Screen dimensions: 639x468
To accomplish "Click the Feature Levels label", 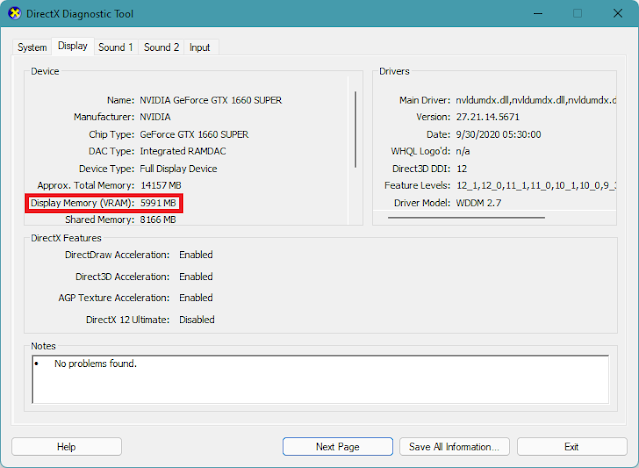I will (x=417, y=185).
